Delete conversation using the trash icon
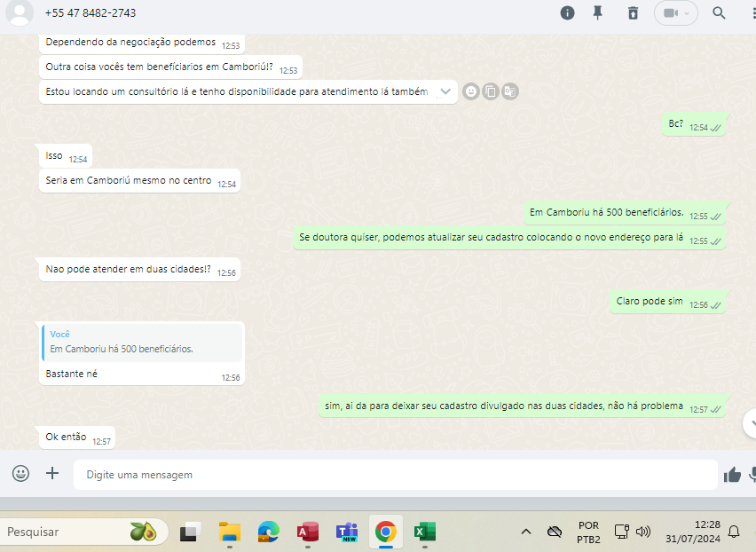 633,13
